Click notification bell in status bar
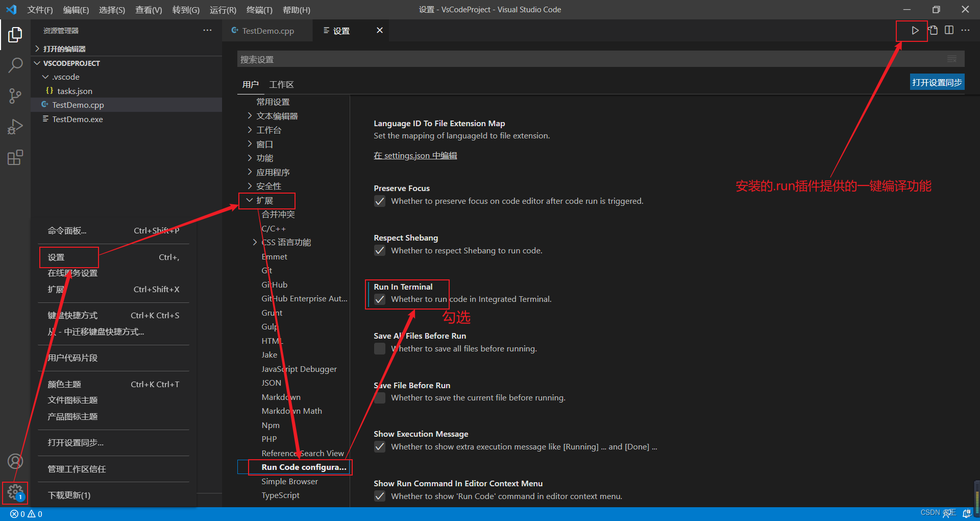Image resolution: width=980 pixels, height=521 pixels. pyautogui.click(x=967, y=513)
